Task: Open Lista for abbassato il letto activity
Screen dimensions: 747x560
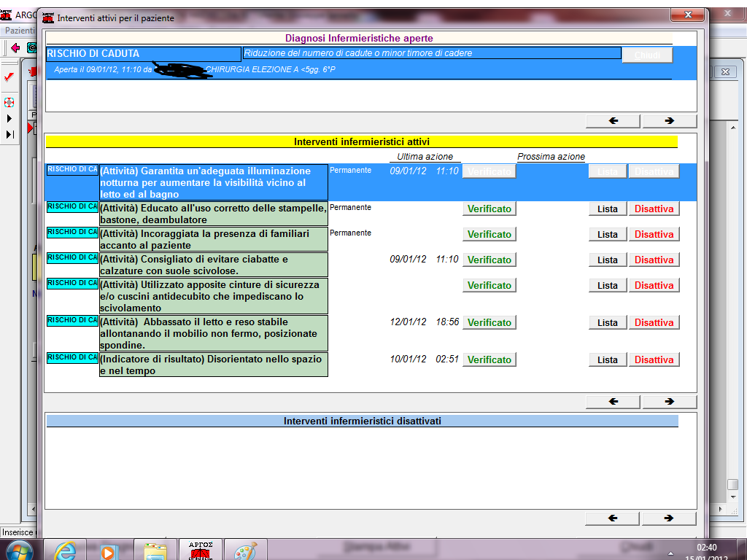Action: pyautogui.click(x=608, y=322)
